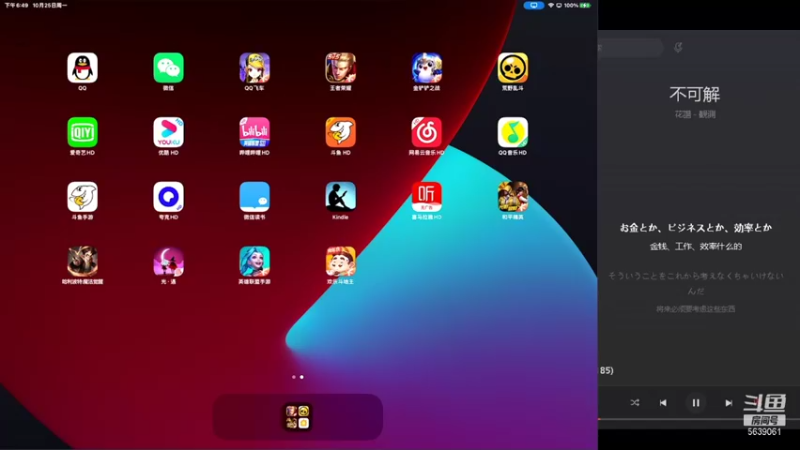This screenshot has width=800, height=450.
Task: Switch to the first home screen page dot
Action: point(293,377)
